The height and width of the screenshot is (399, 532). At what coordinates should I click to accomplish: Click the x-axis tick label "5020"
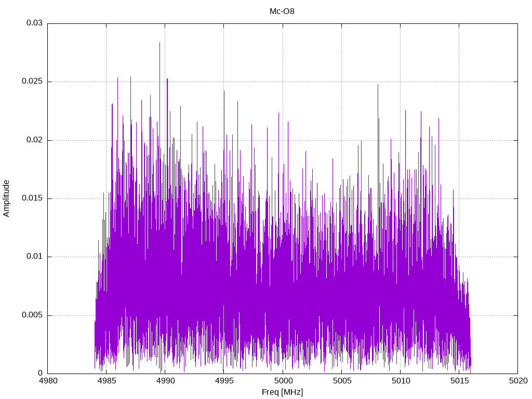[x=518, y=381]
